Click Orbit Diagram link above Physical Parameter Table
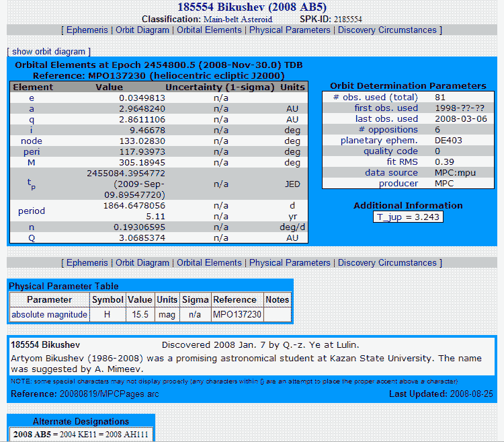The image size is (504, 442). coord(142,263)
